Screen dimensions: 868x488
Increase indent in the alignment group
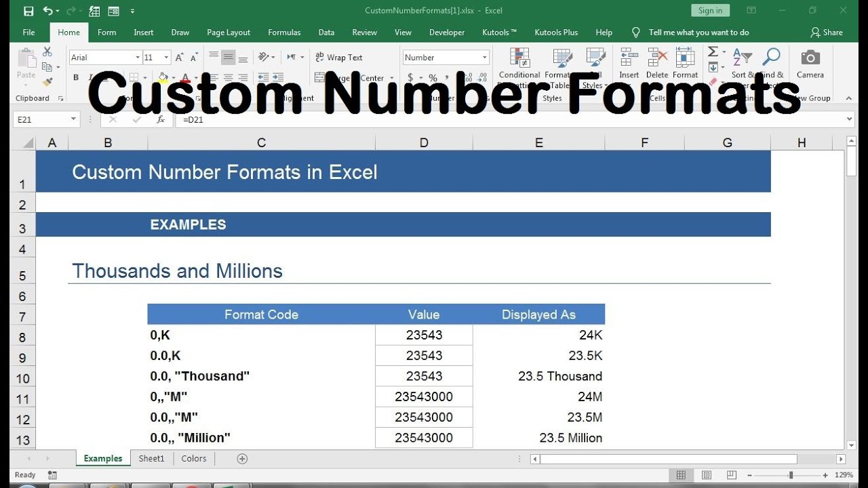[277, 78]
